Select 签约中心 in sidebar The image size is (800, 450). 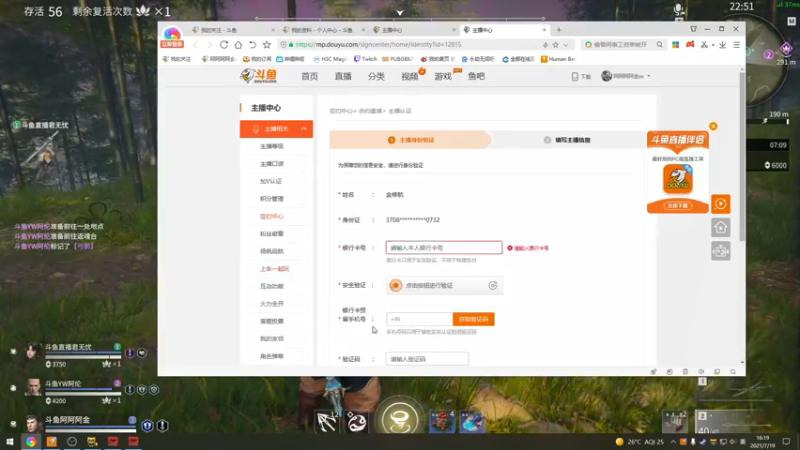coord(271,216)
